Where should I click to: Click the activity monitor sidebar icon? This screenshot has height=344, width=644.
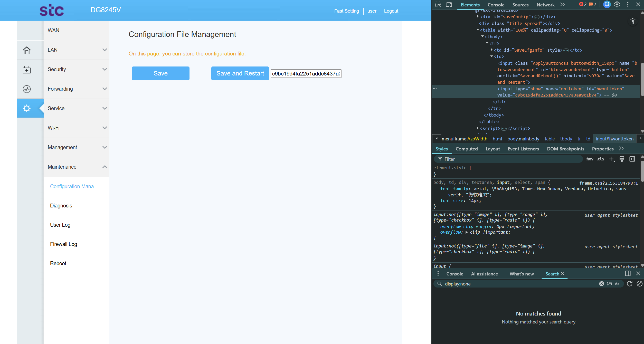coord(27,89)
